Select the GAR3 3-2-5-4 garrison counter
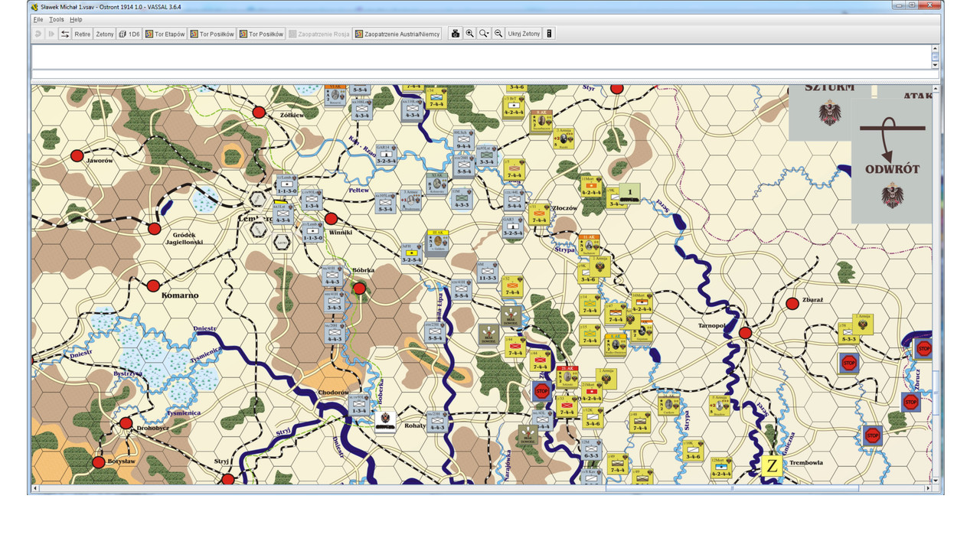The height and width of the screenshot is (551, 980). (513, 227)
